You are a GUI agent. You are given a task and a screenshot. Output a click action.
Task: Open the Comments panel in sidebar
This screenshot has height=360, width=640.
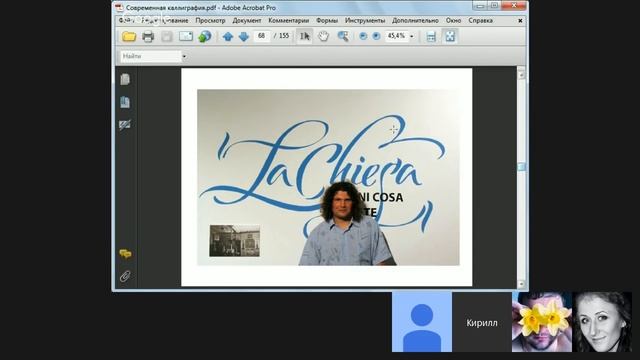(125, 254)
